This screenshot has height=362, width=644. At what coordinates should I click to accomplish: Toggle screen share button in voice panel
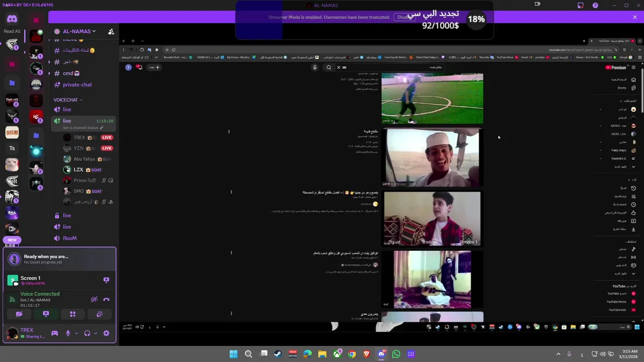(46, 314)
